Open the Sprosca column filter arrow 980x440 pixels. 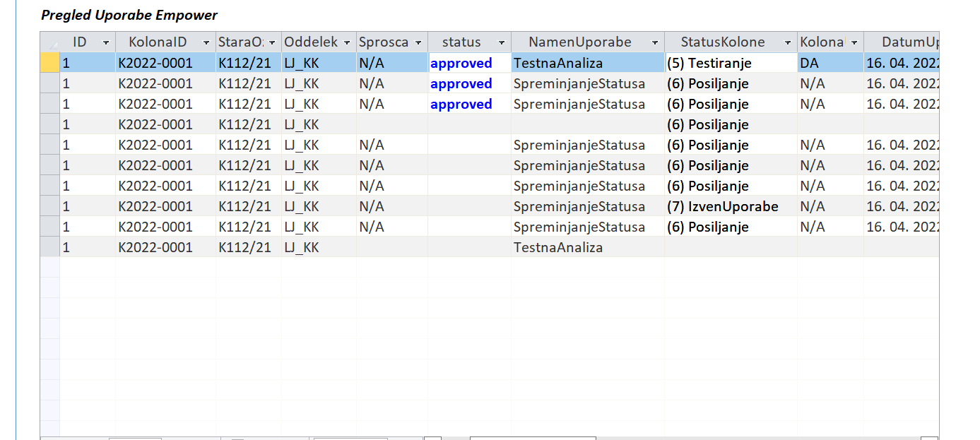tap(418, 42)
